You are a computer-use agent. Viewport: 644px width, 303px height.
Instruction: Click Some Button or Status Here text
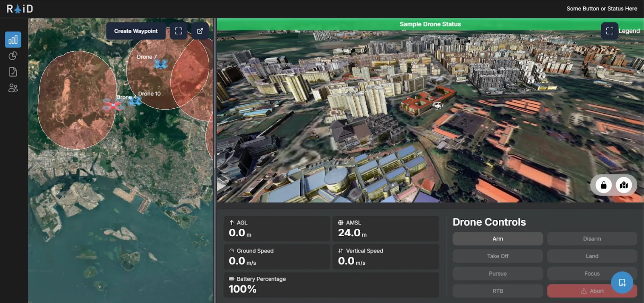[602, 9]
